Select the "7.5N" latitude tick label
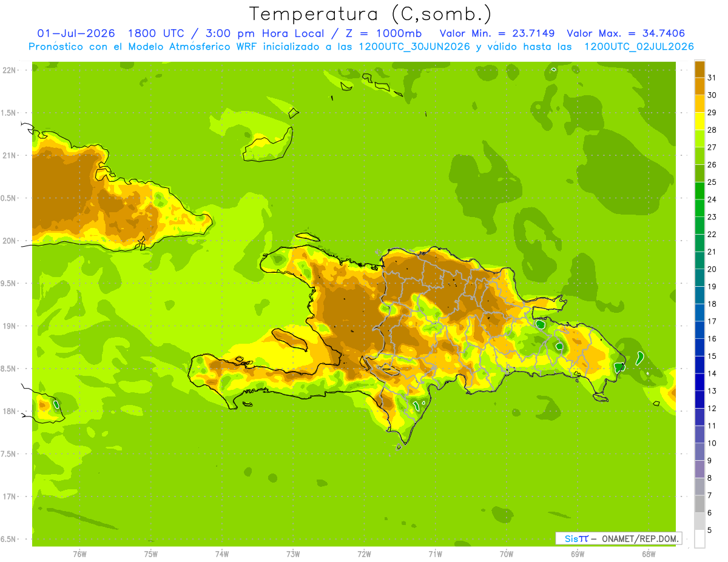 coord(9,453)
